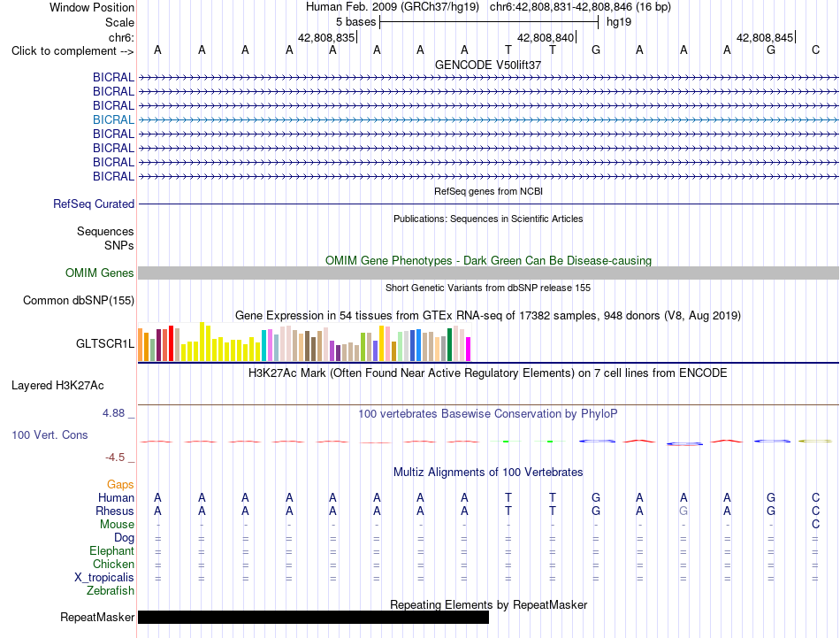Click the bright red bar in GTEx chart
840x638 pixels.
coord(171,343)
